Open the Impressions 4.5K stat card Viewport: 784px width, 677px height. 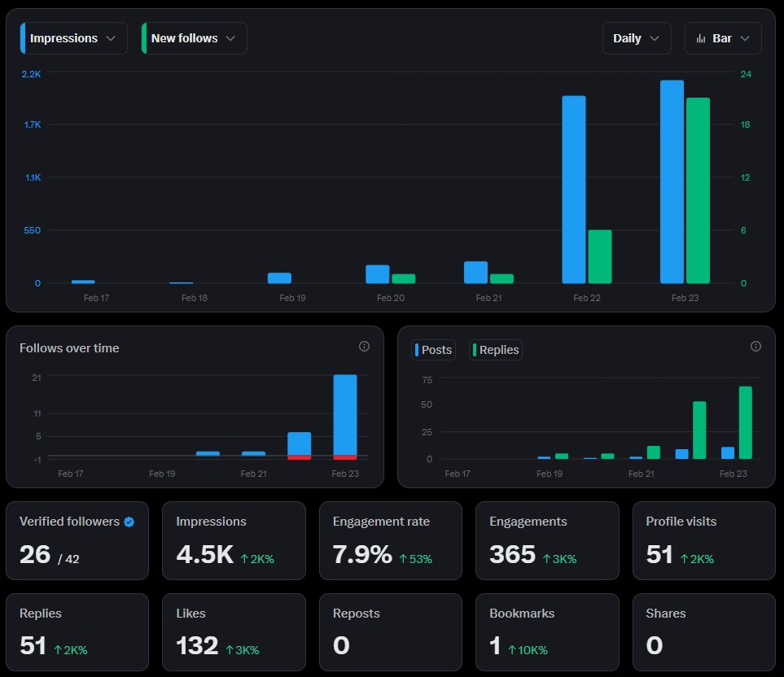point(234,540)
